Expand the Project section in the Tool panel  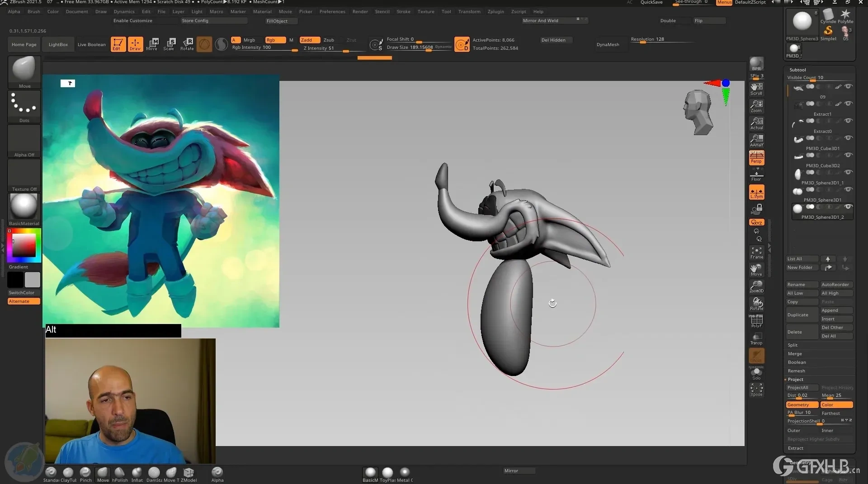[796, 379]
